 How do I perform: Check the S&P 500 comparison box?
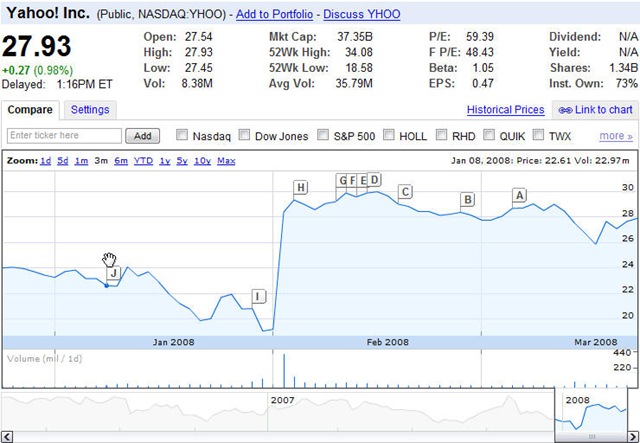(x=323, y=135)
